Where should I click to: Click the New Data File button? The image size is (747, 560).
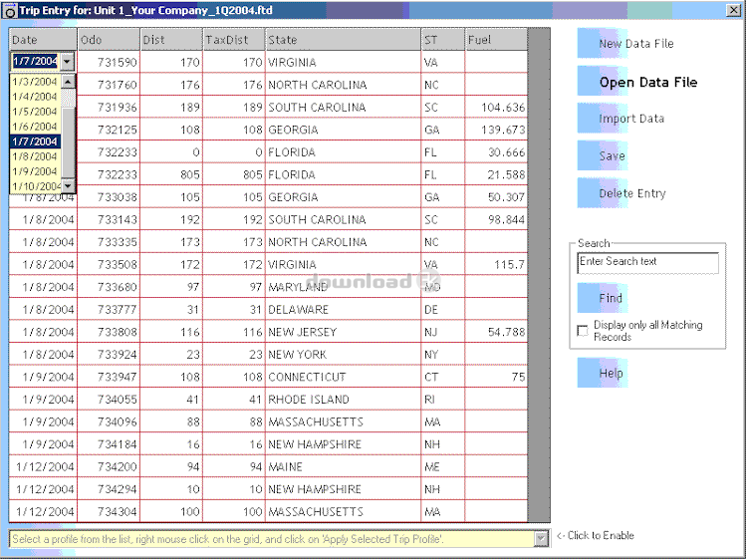point(625,44)
